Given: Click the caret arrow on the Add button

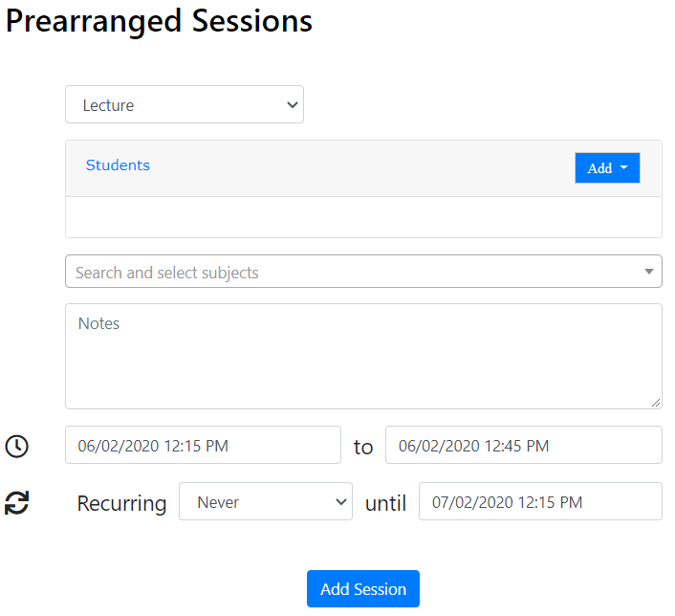Looking at the screenshot, I should point(624,168).
